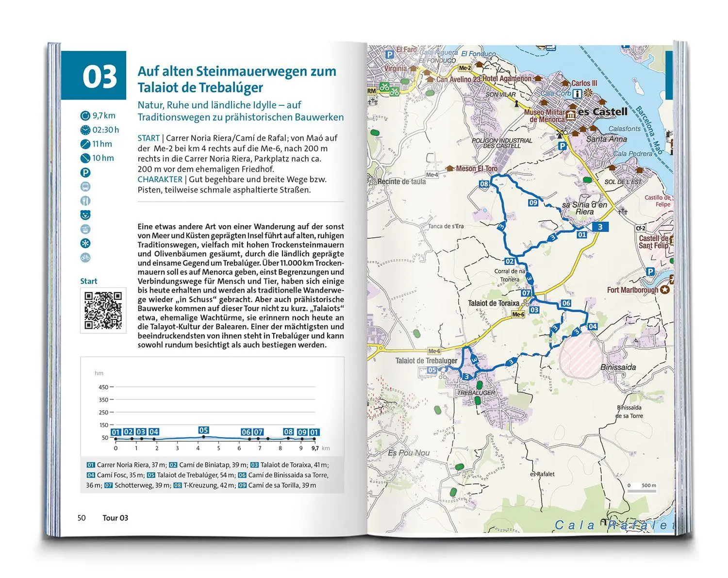Click the ascent icon beside 11 hm
This screenshot has height=578, width=728.
(x=85, y=144)
